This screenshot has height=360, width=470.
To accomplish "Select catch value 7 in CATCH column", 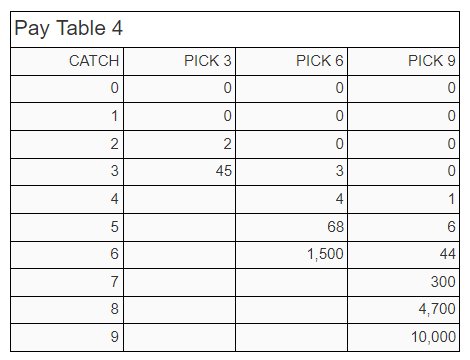I will coord(115,282).
